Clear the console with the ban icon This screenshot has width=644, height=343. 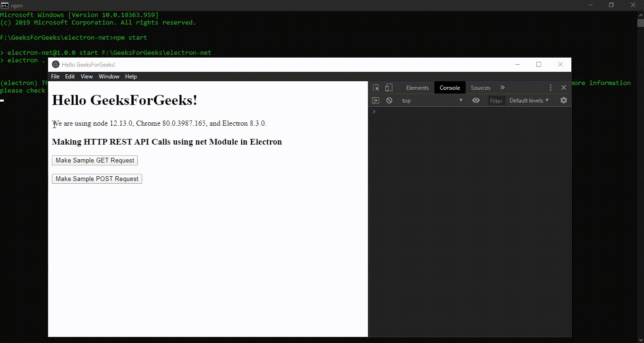click(x=389, y=101)
